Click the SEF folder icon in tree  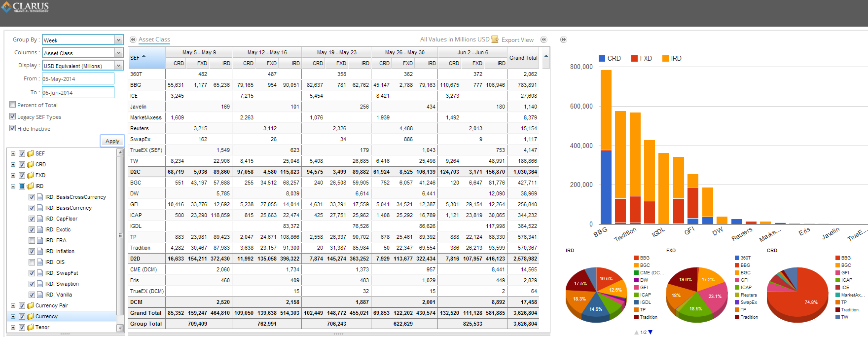pyautogui.click(x=31, y=153)
